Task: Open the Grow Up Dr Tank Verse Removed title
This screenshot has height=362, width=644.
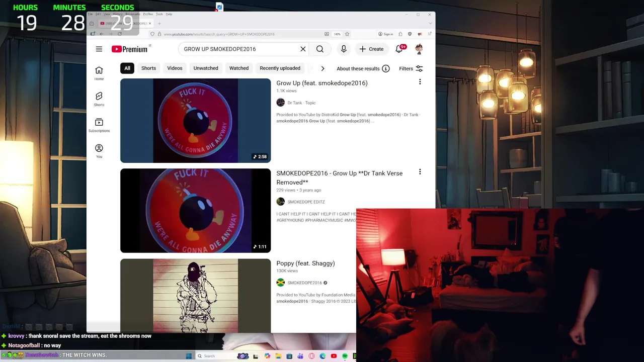Action: (340, 177)
